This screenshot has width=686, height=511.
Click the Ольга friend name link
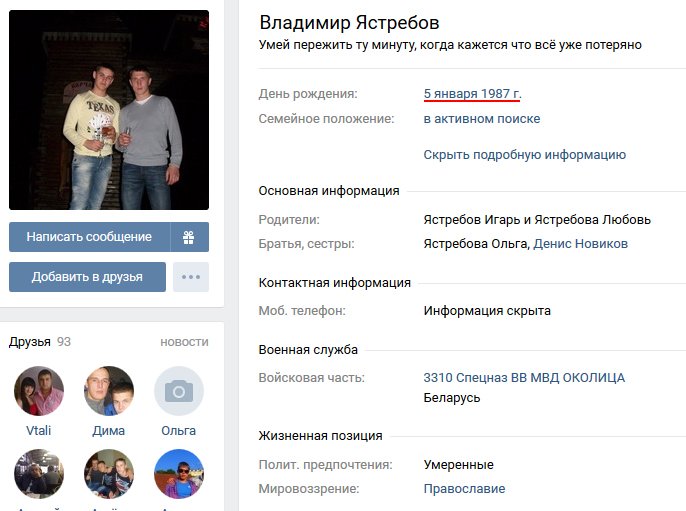(178, 431)
